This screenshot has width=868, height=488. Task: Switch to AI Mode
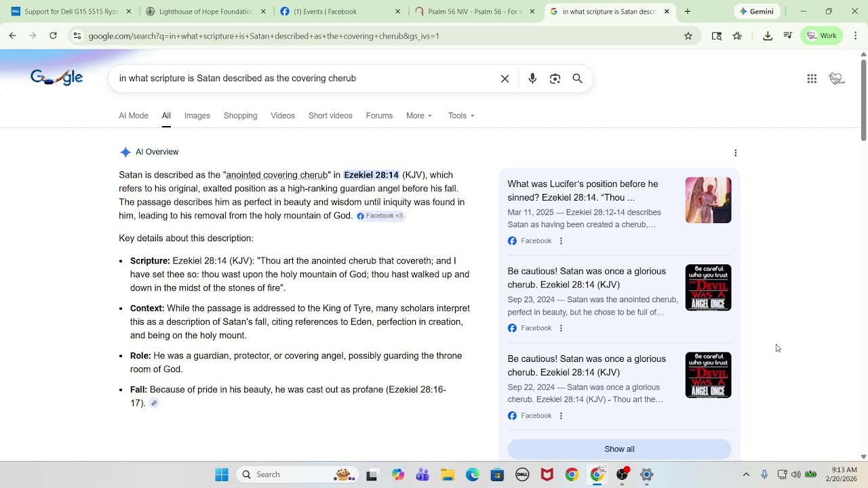coord(134,116)
